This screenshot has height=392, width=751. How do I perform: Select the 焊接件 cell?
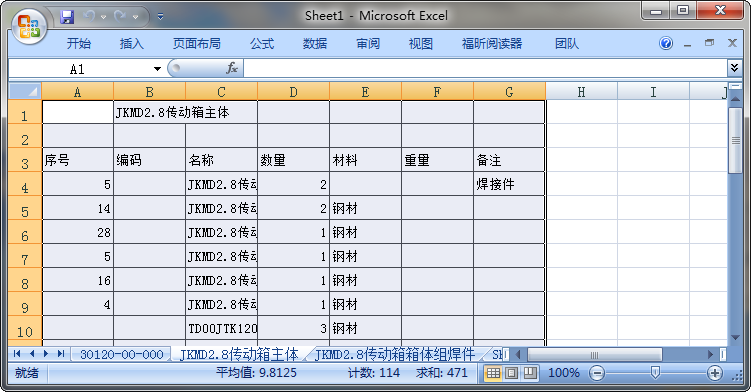pos(509,184)
